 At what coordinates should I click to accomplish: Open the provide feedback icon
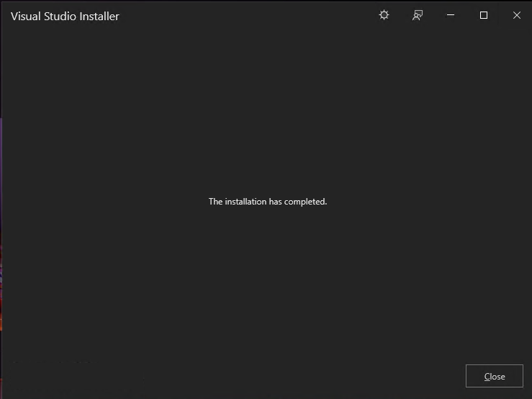click(x=418, y=15)
